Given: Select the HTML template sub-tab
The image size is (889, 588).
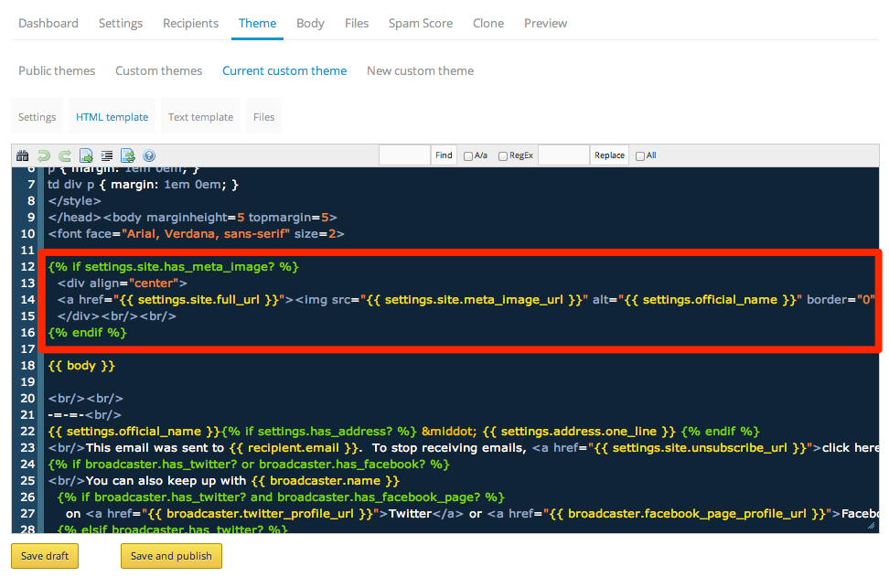Looking at the screenshot, I should 112,117.
